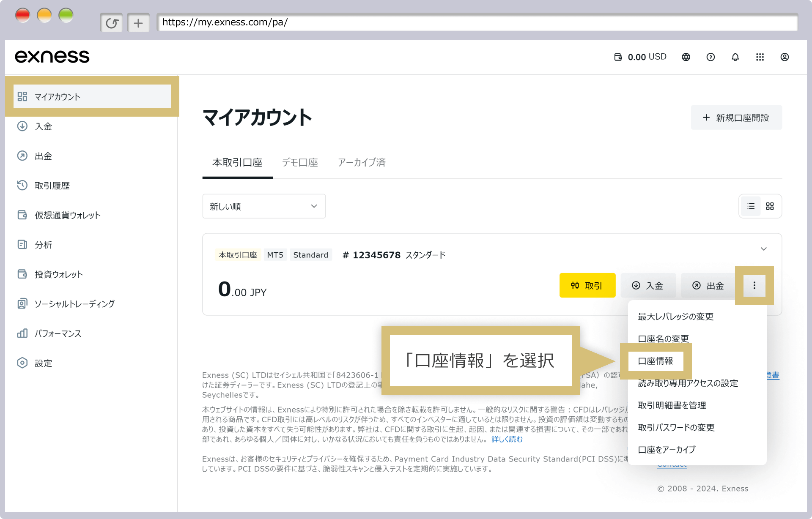Switch to list view layout
This screenshot has width=812, height=519.
click(751, 206)
